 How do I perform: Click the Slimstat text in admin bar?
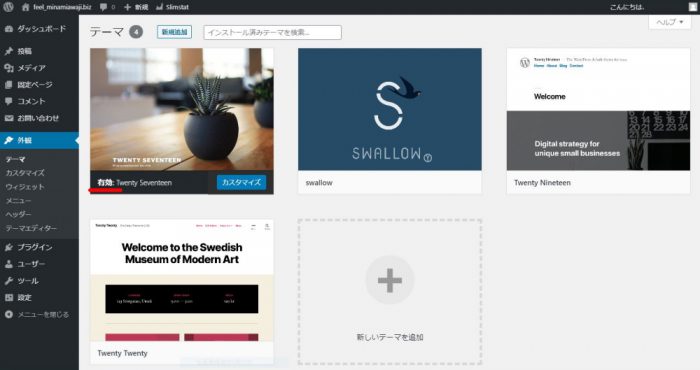tap(177, 7)
